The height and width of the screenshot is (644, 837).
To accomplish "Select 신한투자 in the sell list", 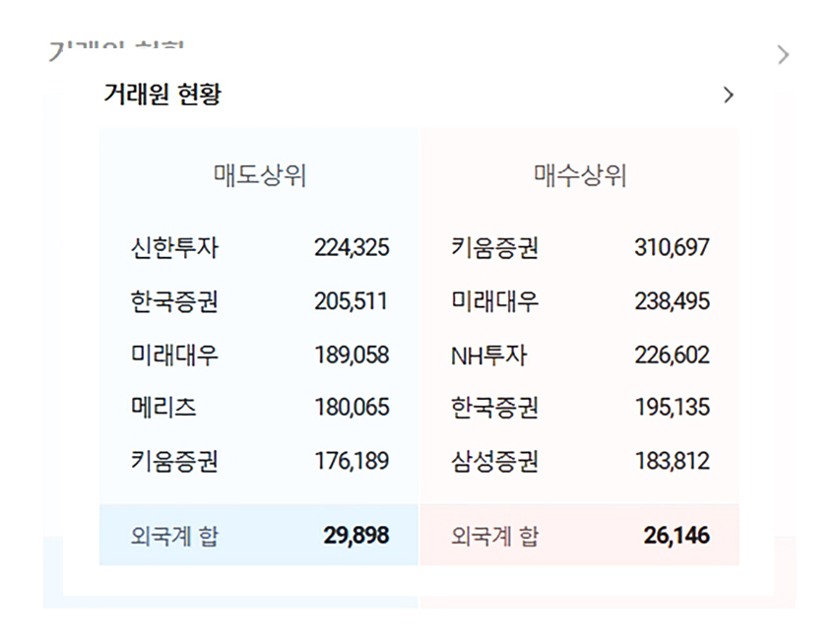I will 174,248.
